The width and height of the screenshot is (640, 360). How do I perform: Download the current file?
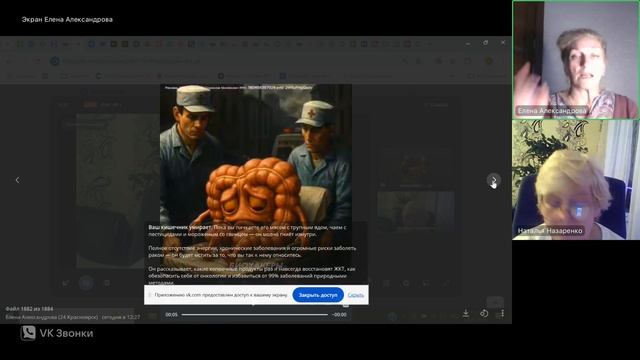[466, 313]
